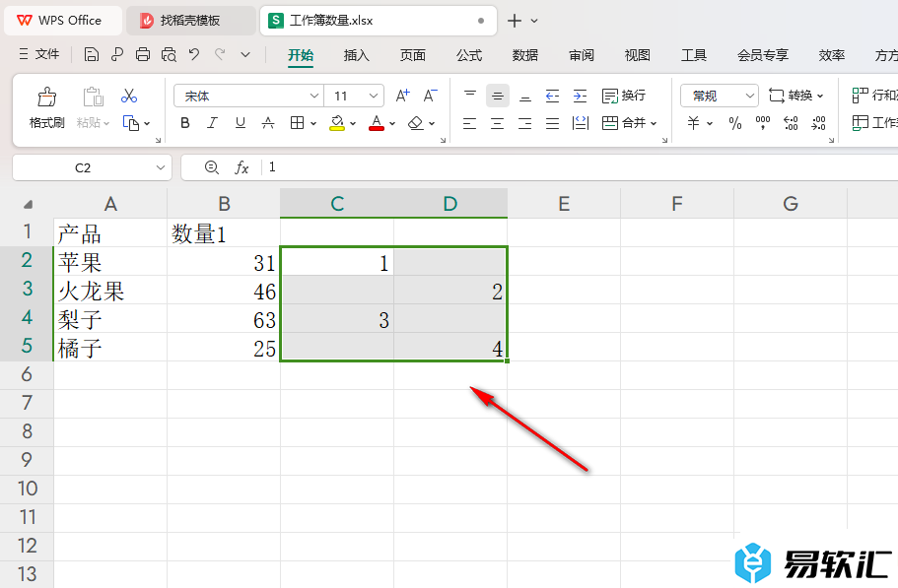This screenshot has height=588, width=898.
Task: Select the Format Painter (格式刷) tool
Action: click(x=47, y=107)
